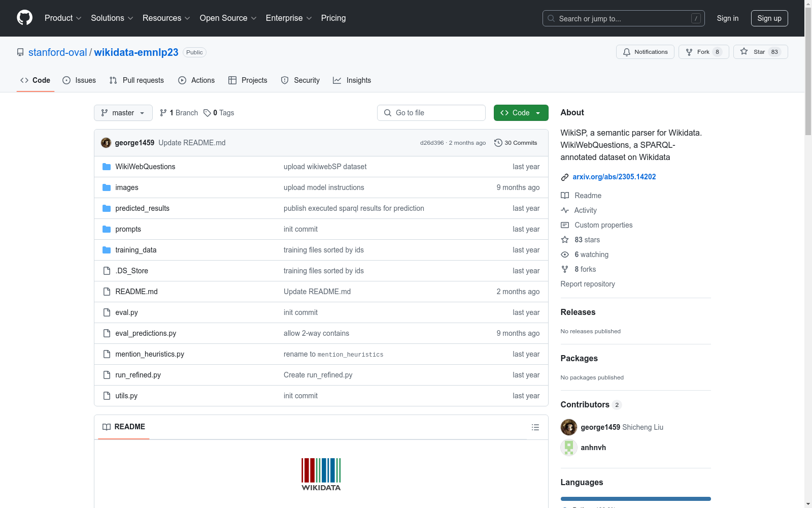The height and width of the screenshot is (508, 812).
Task: Open the Pricing page
Action: pyautogui.click(x=333, y=18)
